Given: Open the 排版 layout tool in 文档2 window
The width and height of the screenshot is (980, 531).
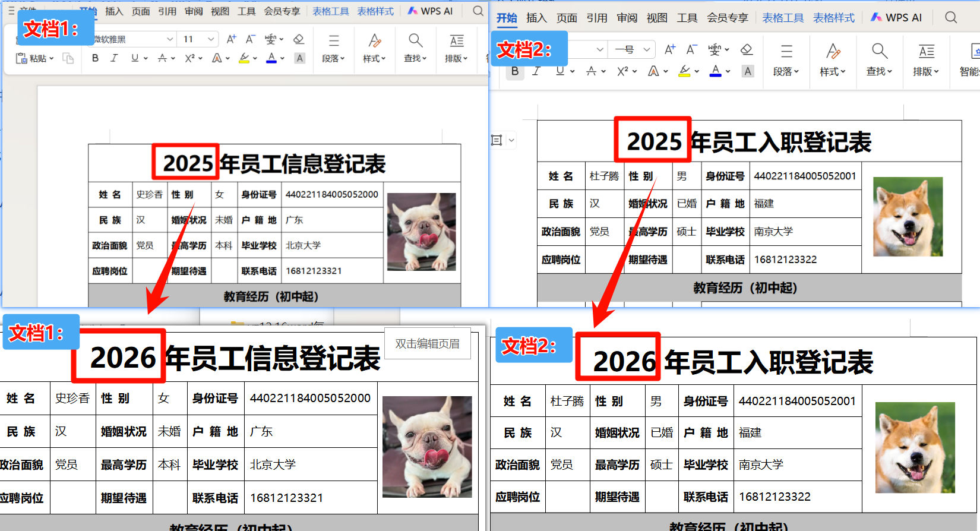Looking at the screenshot, I should point(926,60).
